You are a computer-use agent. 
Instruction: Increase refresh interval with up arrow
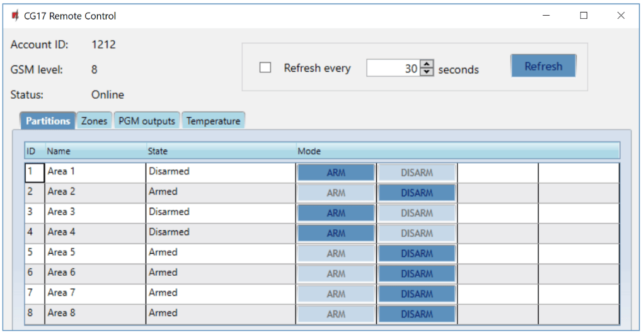[x=427, y=64]
